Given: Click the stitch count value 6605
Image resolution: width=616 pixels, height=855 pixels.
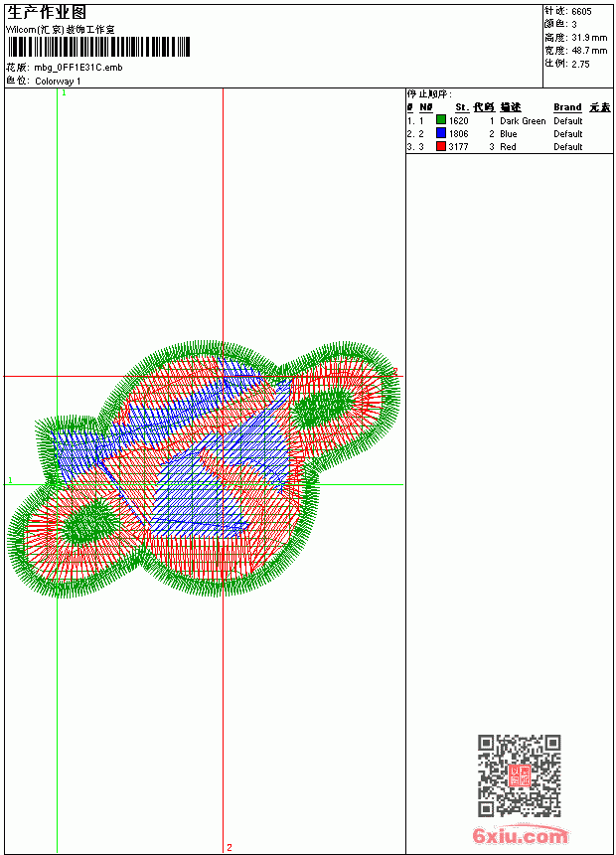Looking at the screenshot, I should coord(581,12).
